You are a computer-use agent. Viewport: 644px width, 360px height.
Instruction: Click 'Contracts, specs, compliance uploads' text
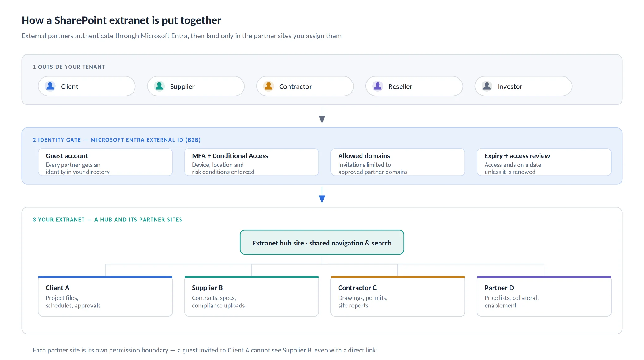(x=218, y=302)
